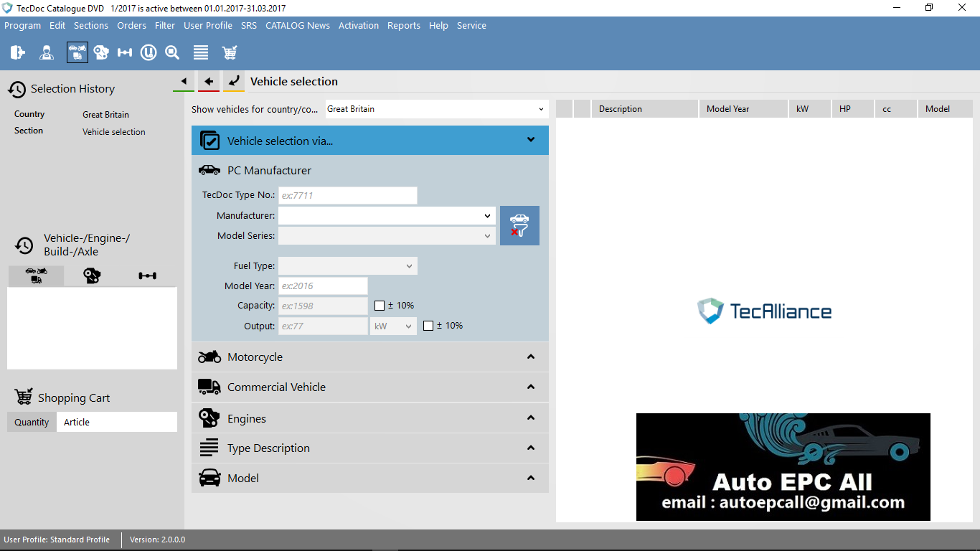Open the Service menu
Image resolution: width=980 pixels, height=551 pixels.
[471, 25]
